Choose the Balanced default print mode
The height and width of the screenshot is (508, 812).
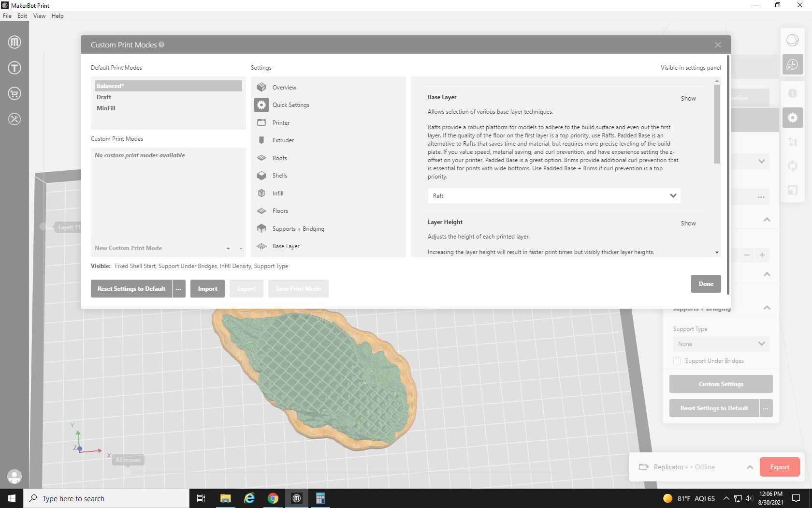168,86
